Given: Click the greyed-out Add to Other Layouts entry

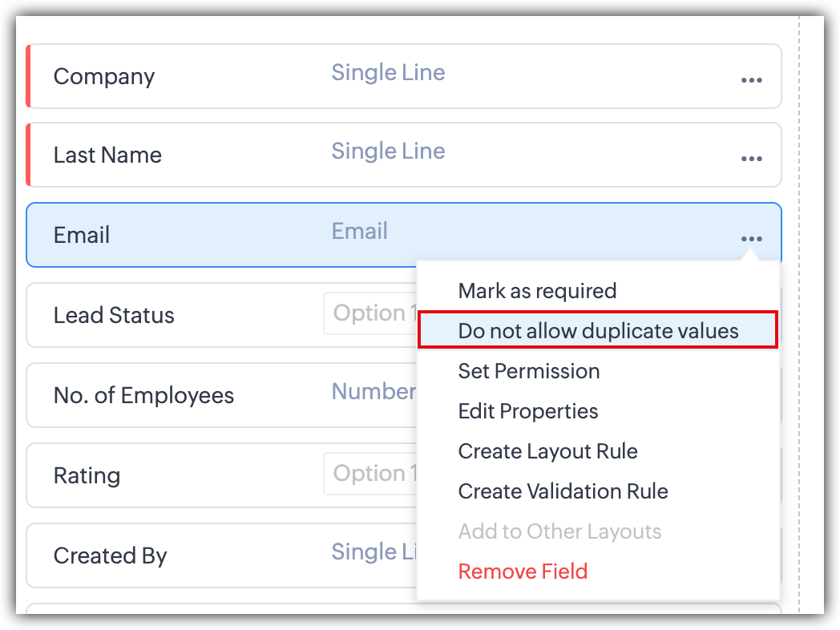Looking at the screenshot, I should [x=559, y=531].
